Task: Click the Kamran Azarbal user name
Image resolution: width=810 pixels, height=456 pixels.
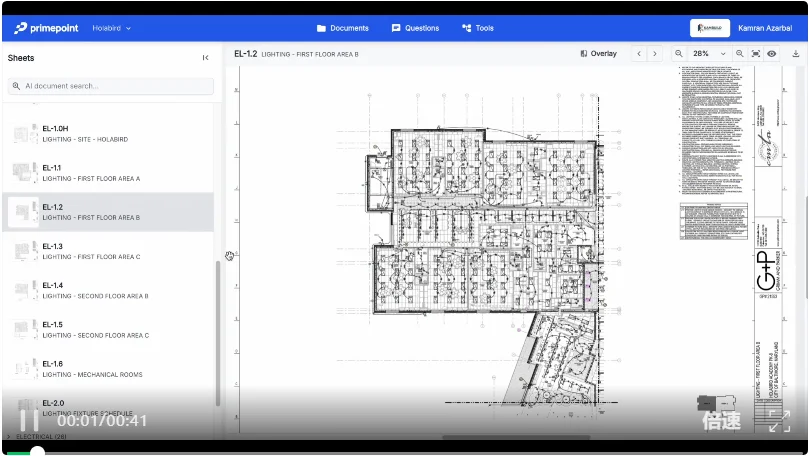Action: point(766,28)
